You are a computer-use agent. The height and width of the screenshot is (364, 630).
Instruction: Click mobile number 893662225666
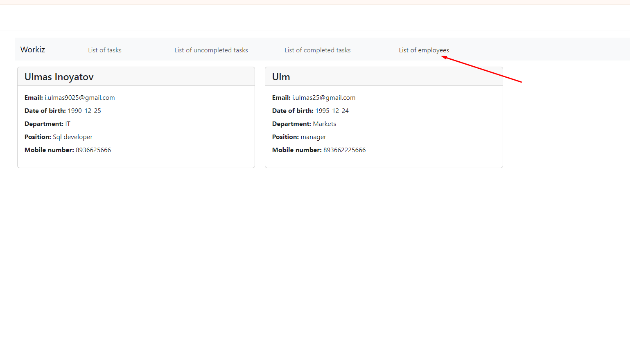[x=345, y=150]
